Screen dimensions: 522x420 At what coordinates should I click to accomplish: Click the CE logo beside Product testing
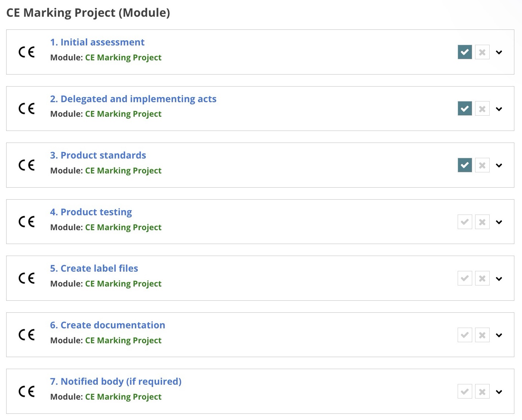pos(27,221)
